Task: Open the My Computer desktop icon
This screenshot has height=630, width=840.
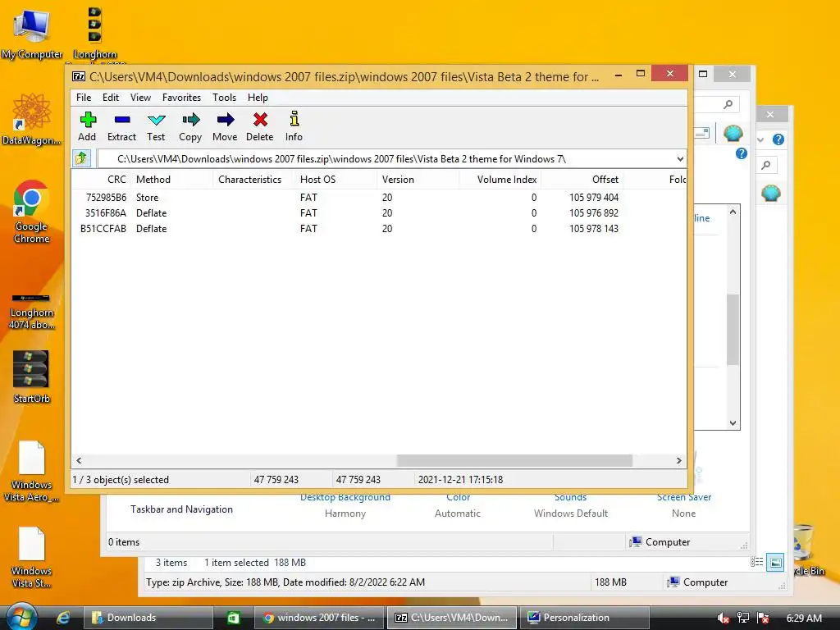Action: point(32,34)
